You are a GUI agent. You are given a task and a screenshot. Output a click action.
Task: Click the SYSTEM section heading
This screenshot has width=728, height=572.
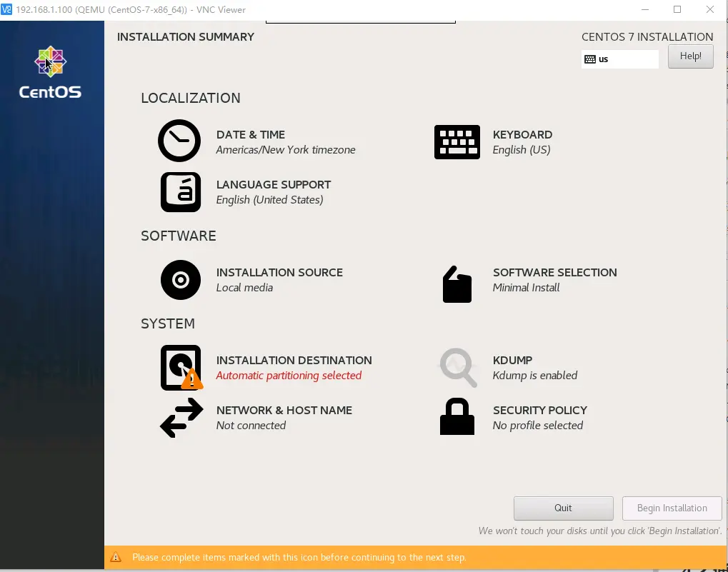(168, 323)
